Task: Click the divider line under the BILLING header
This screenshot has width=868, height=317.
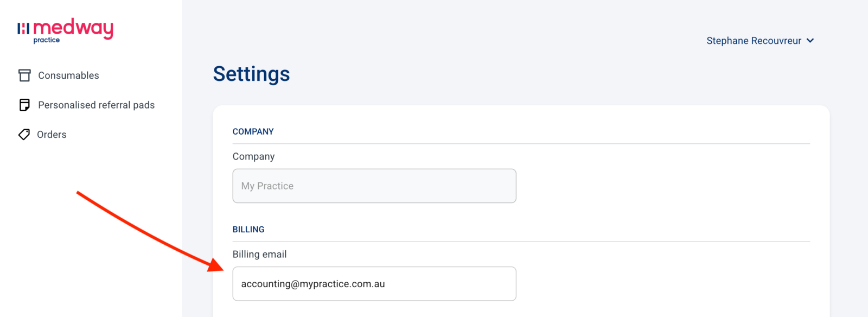Action: coord(521,242)
